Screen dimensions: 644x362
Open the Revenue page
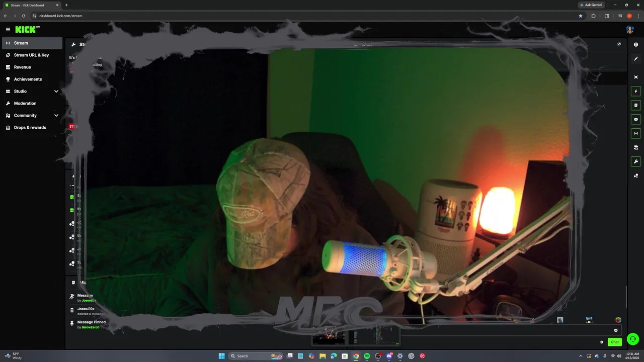(x=32, y=67)
